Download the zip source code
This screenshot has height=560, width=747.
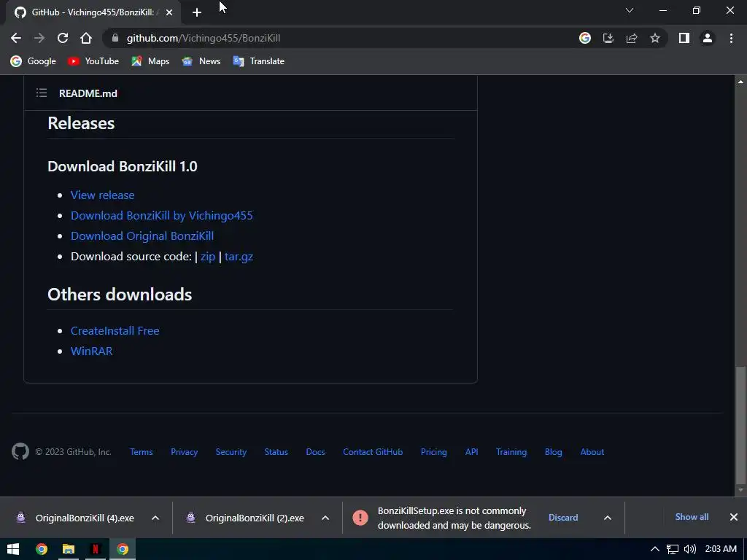coord(208,257)
